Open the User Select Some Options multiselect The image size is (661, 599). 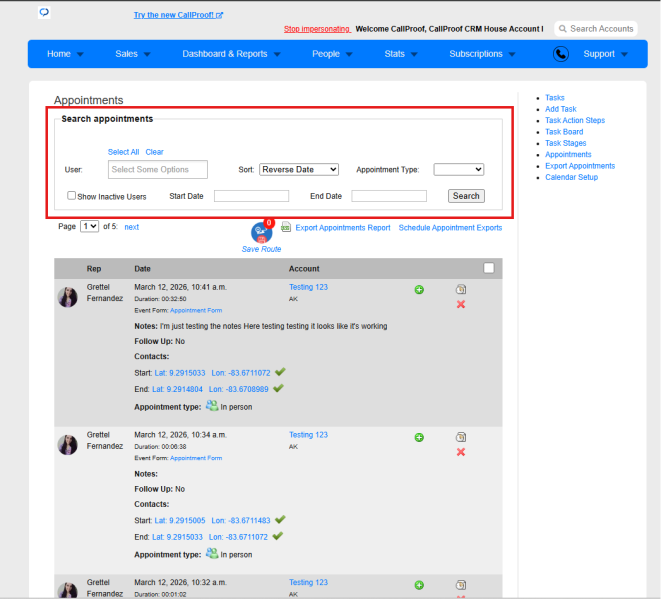pos(158,169)
